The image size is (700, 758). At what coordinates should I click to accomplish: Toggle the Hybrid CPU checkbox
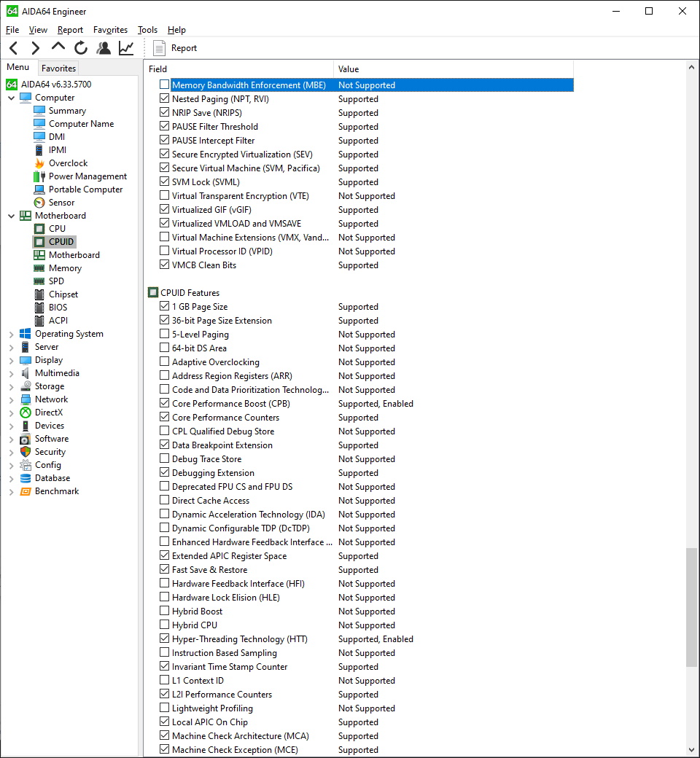coord(165,625)
